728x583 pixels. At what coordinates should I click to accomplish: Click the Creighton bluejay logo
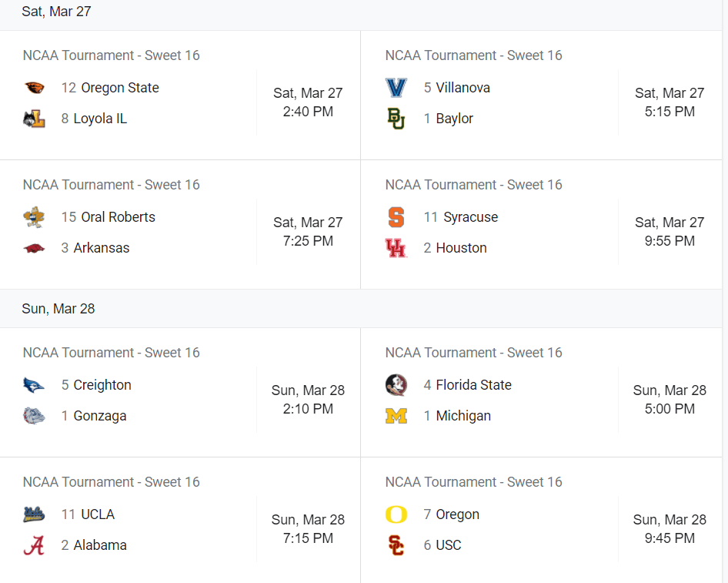tap(34, 385)
